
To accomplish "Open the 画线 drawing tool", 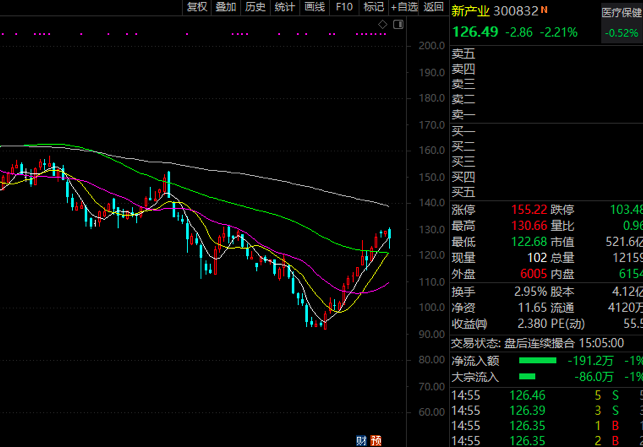I will tap(314, 7).
